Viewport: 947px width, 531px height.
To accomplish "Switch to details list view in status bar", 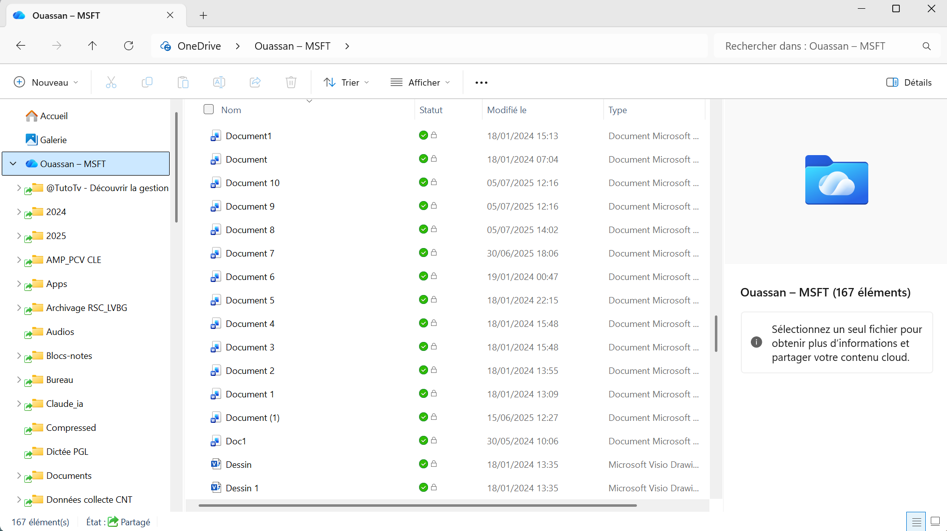I will pos(916,521).
